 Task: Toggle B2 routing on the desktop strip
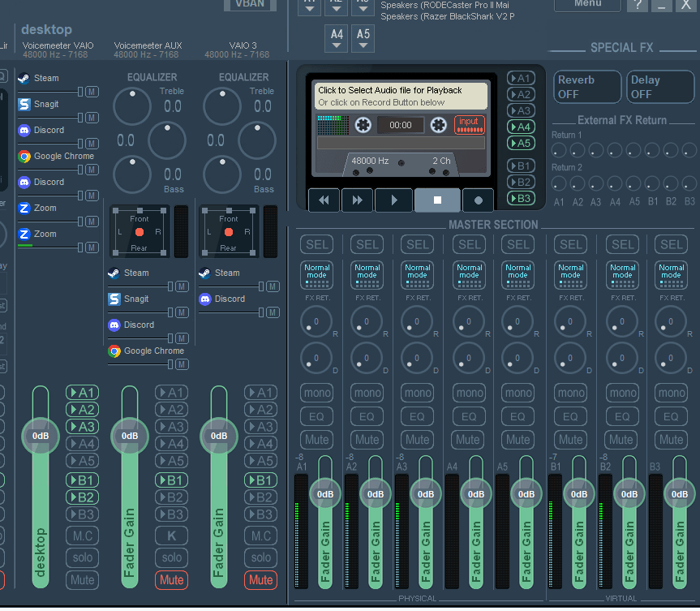(83, 497)
